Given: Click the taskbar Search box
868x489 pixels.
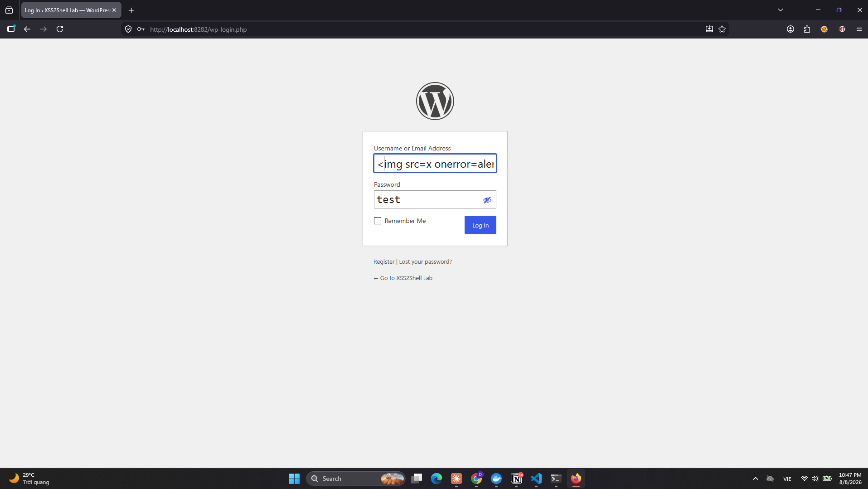Looking at the screenshot, I should click(356, 479).
